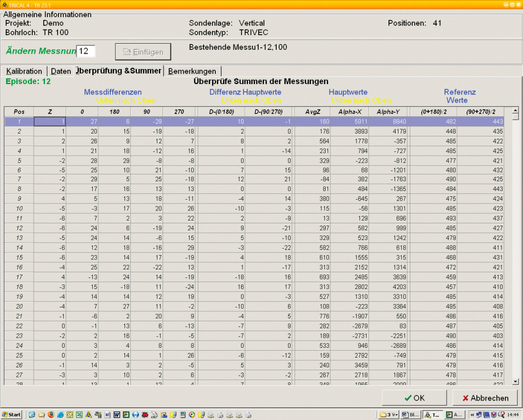Screen dimensions: 523x420
Task: Launch Firefox from the quick launch bar
Action: pyautogui.click(x=51, y=415)
